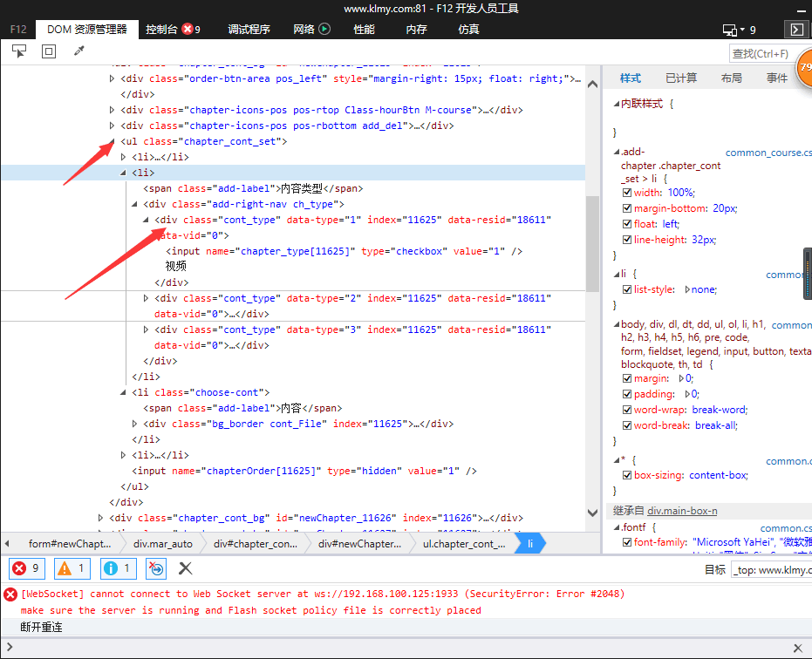The width and height of the screenshot is (812, 659).
Task: Switch to 控制台 console tab
Action: (x=161, y=30)
